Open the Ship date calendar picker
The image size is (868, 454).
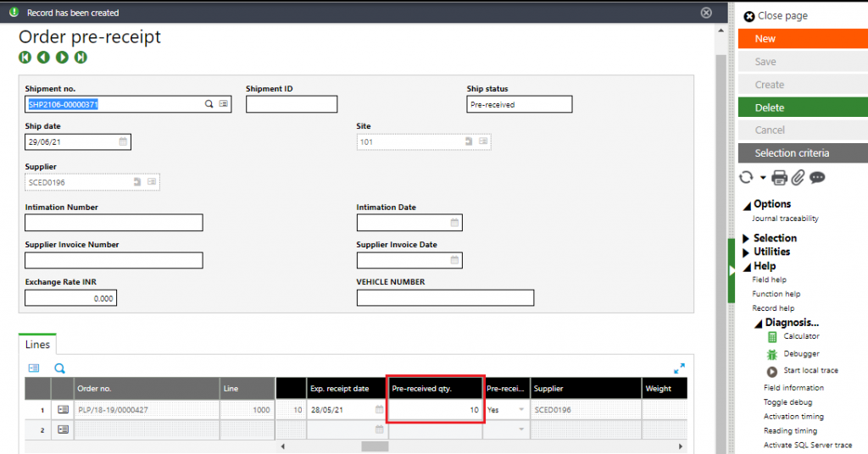point(123,141)
